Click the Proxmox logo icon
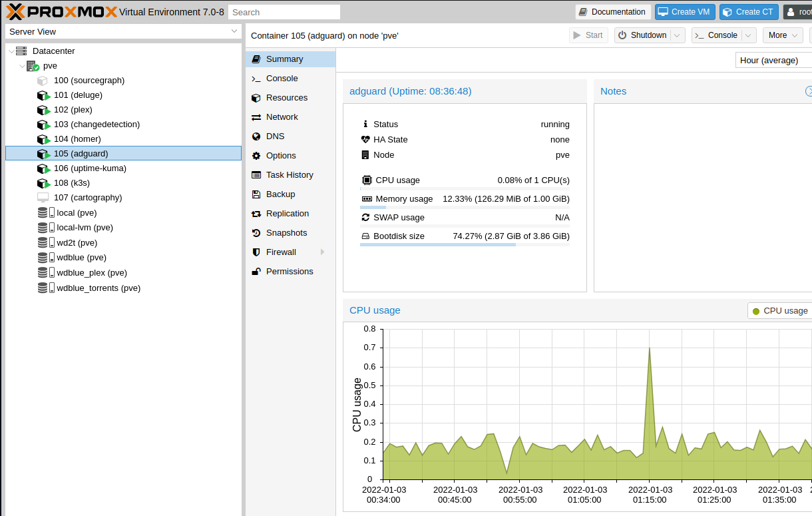Viewport: 812px width, 516px height. (15, 11)
